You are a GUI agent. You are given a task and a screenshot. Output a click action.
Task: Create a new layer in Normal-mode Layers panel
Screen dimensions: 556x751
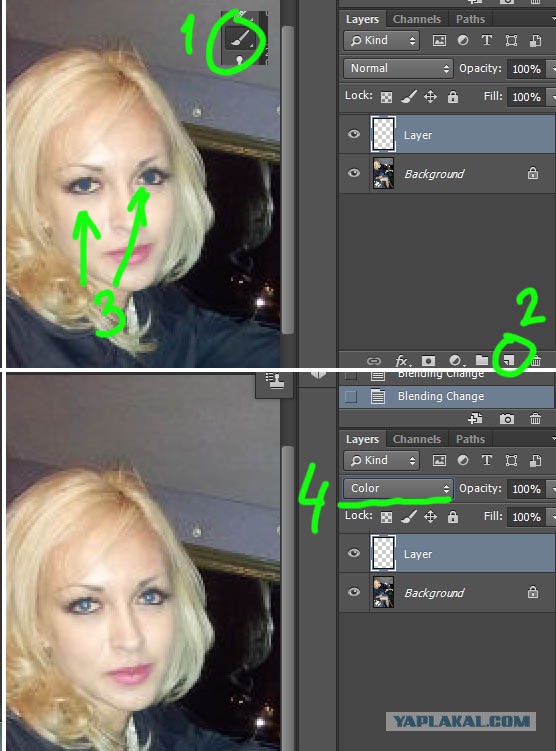[509, 360]
